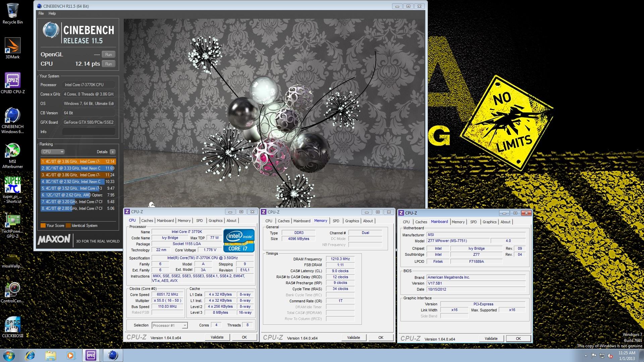Viewport: 644px width, 362px height.
Task: Select ranking entry 6 AMD Opteron 7.95
Action: coord(78,195)
